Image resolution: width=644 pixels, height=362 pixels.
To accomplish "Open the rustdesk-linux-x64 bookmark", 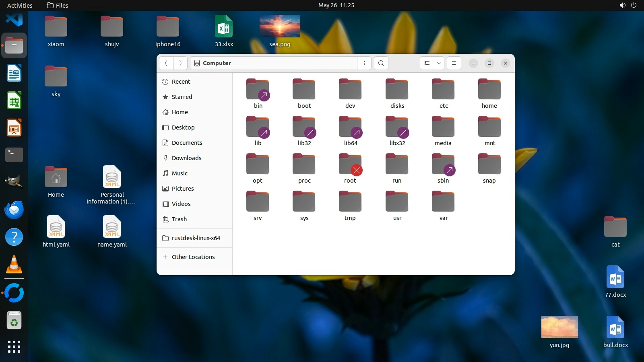I will [196, 238].
